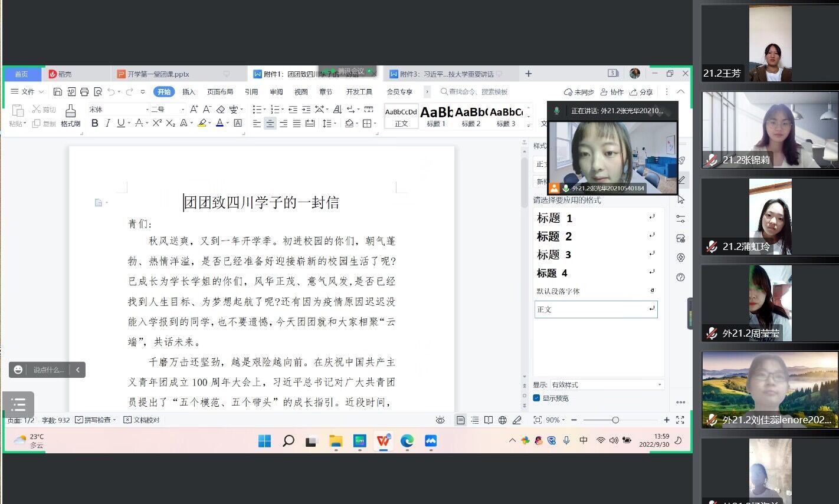This screenshot has height=504, width=839.
Task: Click the clear formatting eraser icon
Action: (x=221, y=110)
